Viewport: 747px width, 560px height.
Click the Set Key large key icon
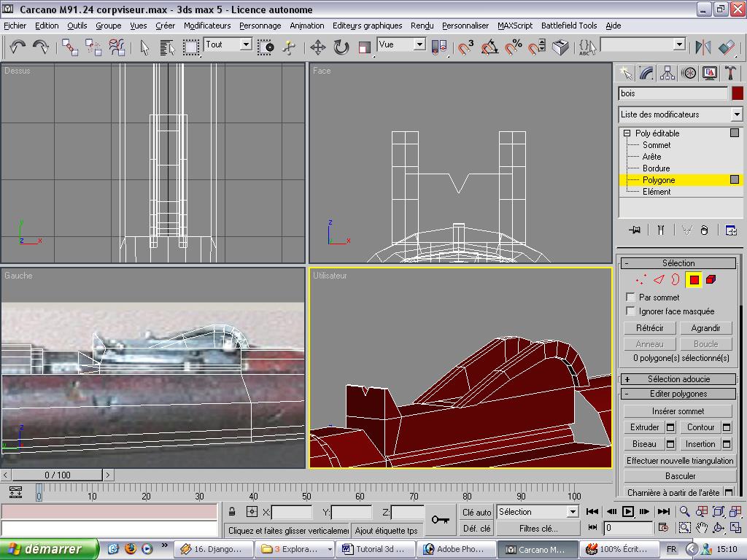pyautogui.click(x=440, y=519)
